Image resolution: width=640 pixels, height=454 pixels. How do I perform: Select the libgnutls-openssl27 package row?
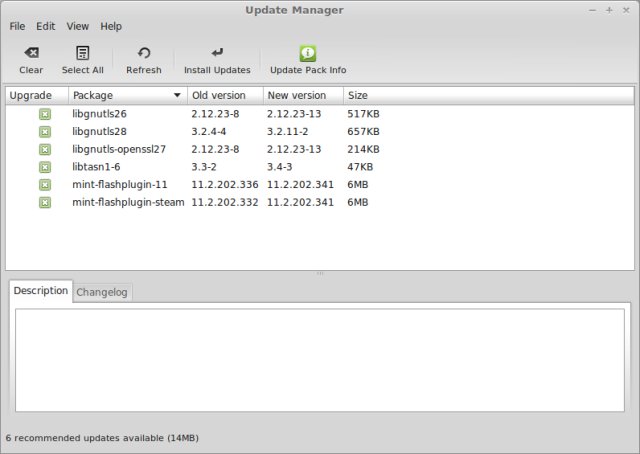pos(320,149)
